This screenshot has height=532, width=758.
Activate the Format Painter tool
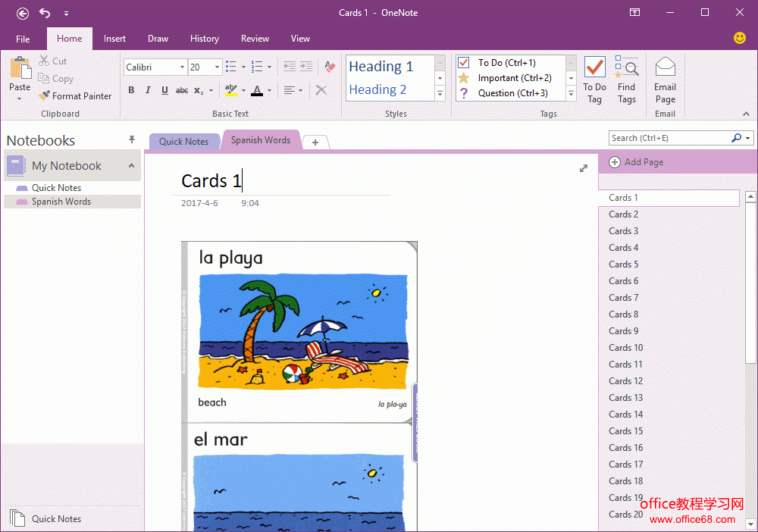[75, 95]
